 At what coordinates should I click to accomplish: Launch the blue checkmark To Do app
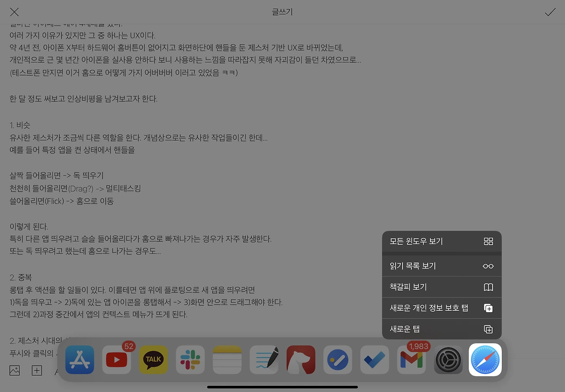pyautogui.click(x=375, y=360)
